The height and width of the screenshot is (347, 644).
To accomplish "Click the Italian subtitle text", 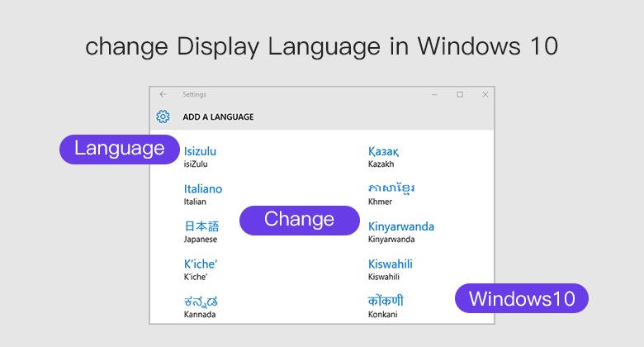I will coord(195,202).
